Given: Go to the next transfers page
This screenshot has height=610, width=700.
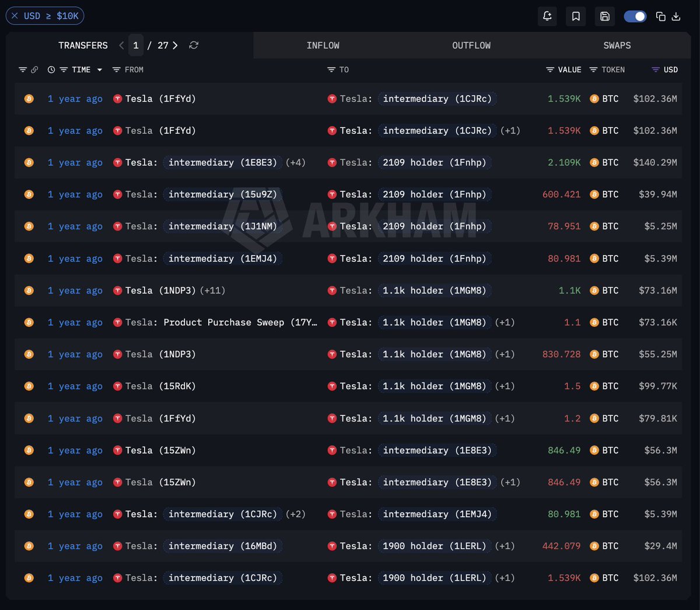Looking at the screenshot, I should pyautogui.click(x=175, y=45).
